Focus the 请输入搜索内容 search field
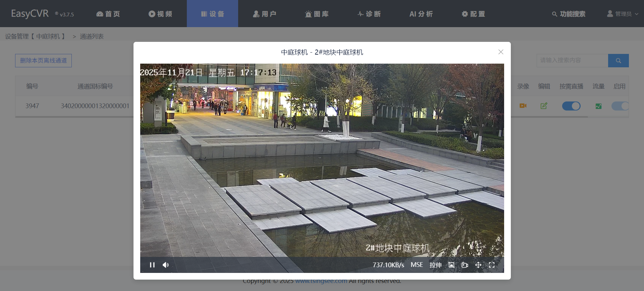This screenshot has width=644, height=291. click(572, 60)
